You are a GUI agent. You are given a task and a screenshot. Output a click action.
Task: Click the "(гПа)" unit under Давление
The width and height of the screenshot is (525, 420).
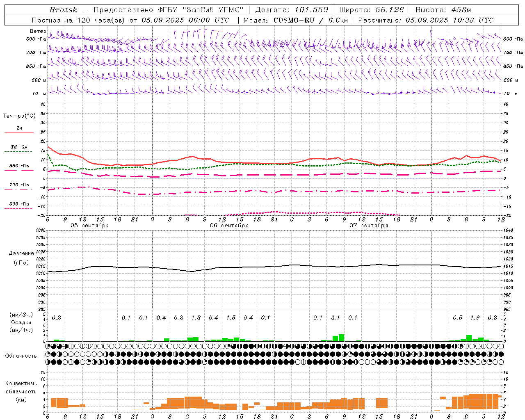pos(21,262)
